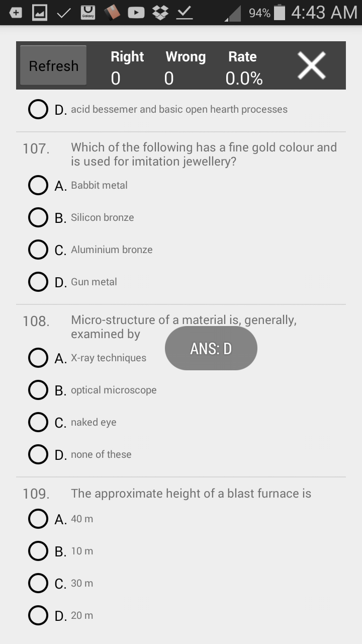
Task: Select option D acid bessemer and basic open hearth
Action: (x=38, y=109)
